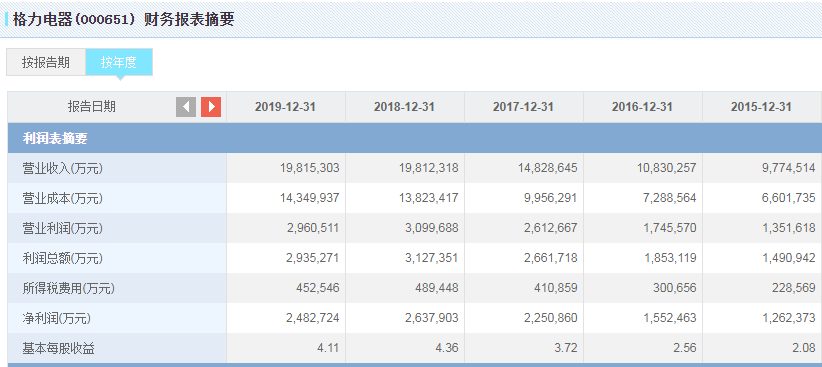The width and height of the screenshot is (822, 367).
Task: Click the gray left arrow for previous dates
Action: pyautogui.click(x=186, y=107)
